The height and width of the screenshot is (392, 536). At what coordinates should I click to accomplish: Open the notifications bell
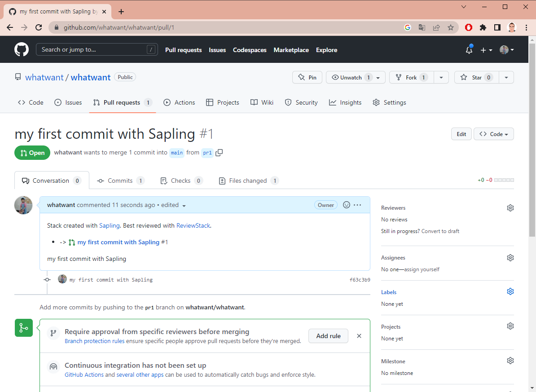[469, 50]
